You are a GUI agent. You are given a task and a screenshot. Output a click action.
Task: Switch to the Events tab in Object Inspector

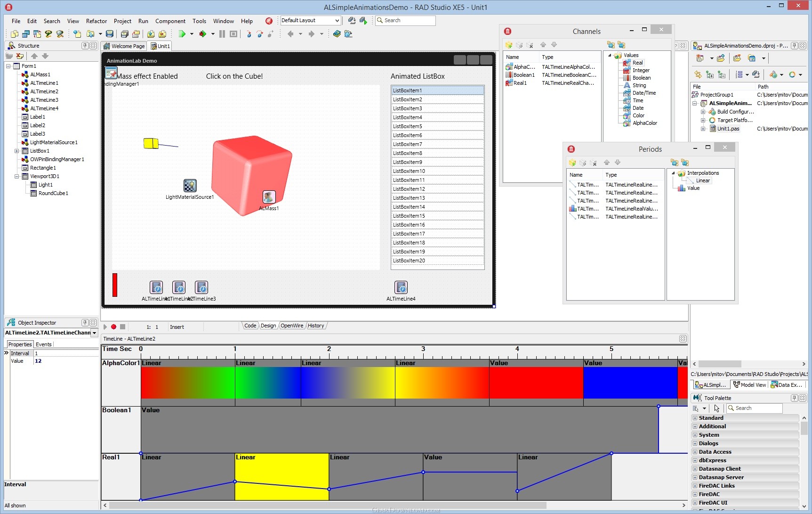point(44,344)
